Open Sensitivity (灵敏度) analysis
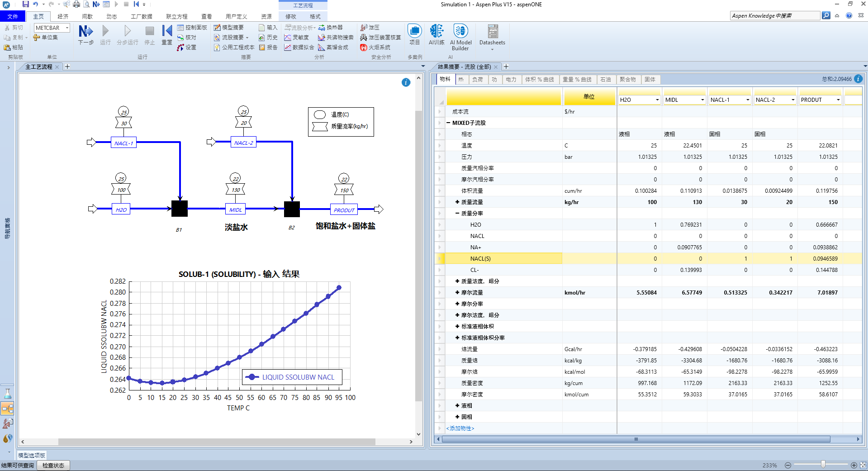Screen dimensions: 868x471 [x=296, y=38]
